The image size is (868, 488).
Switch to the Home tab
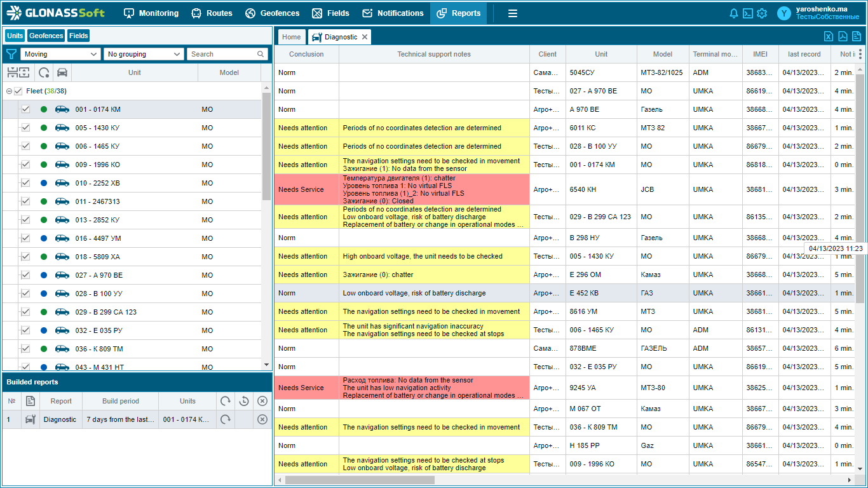point(292,37)
